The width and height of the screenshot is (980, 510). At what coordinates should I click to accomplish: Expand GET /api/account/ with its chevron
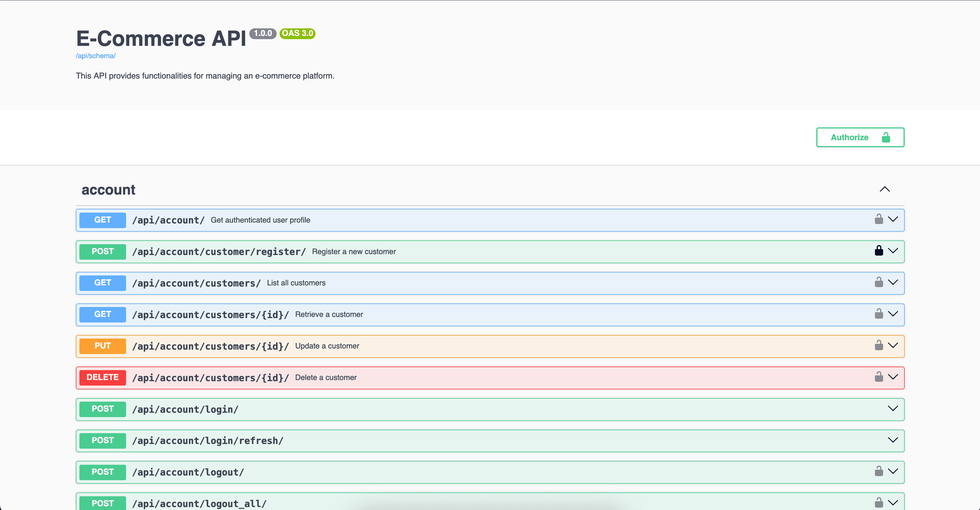coord(892,219)
